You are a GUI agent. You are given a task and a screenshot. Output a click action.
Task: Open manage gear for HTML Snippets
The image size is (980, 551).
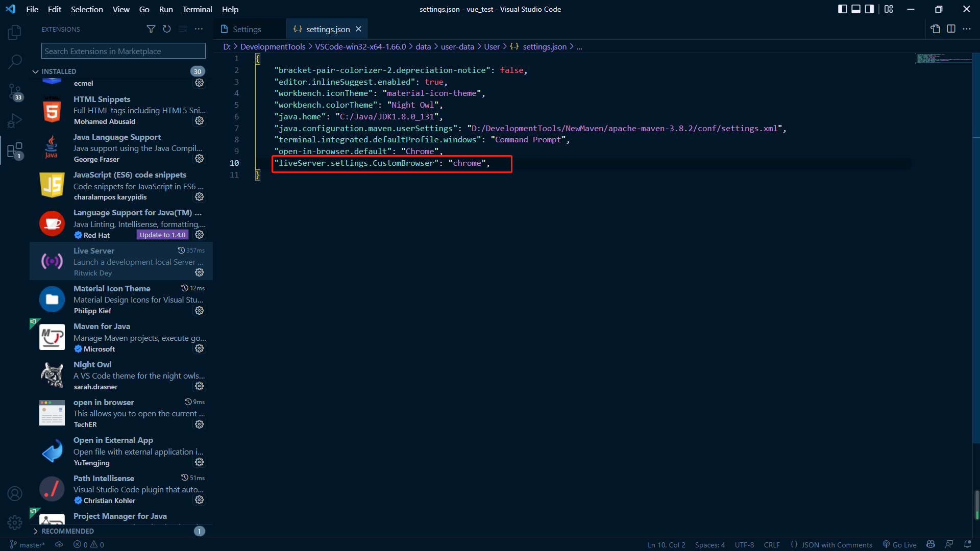pyautogui.click(x=200, y=121)
